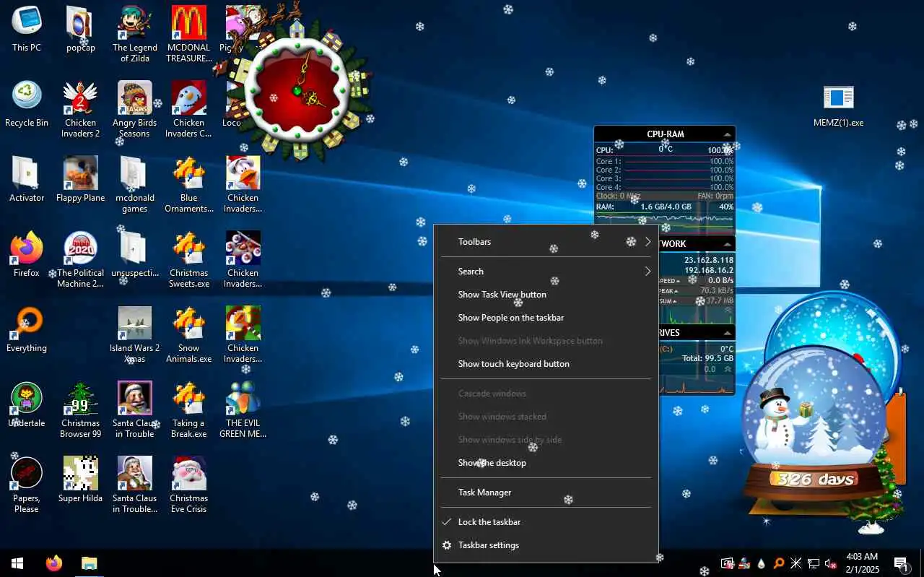Toggle Show People on the taskbar

tap(546, 318)
